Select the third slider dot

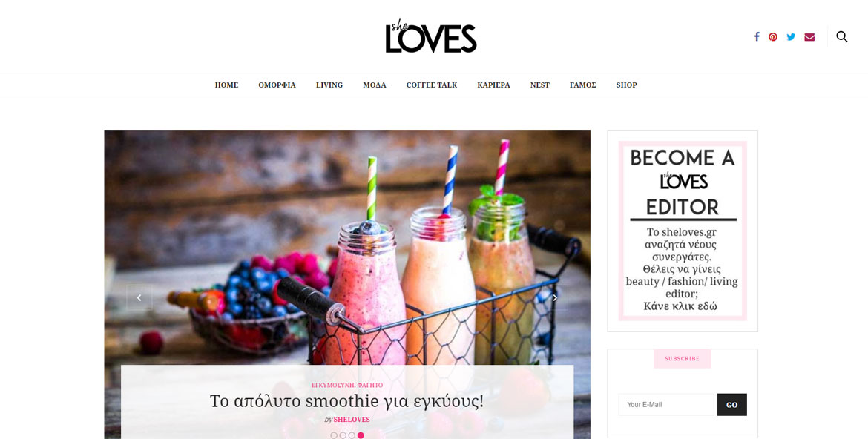(x=352, y=436)
